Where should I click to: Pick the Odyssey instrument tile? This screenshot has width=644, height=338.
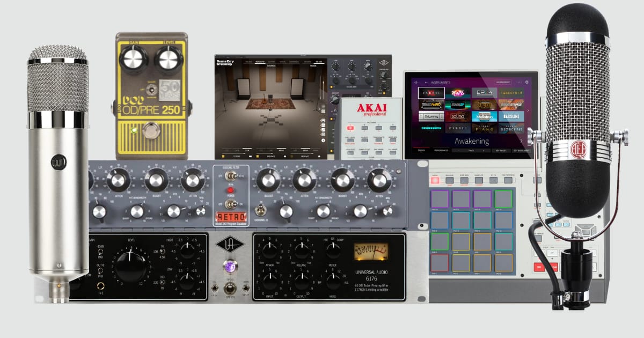tap(431, 116)
